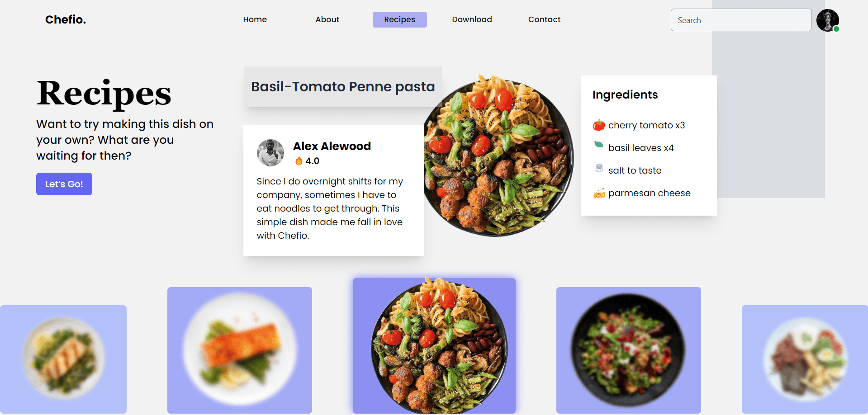Click the Let's Go! button
The height and width of the screenshot is (415, 868).
[64, 184]
